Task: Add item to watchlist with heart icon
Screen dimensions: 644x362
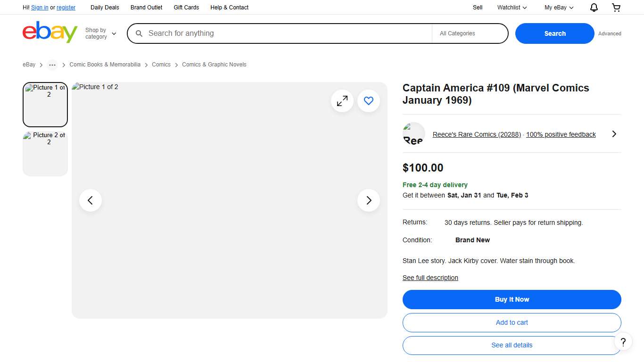Action: 369,101
